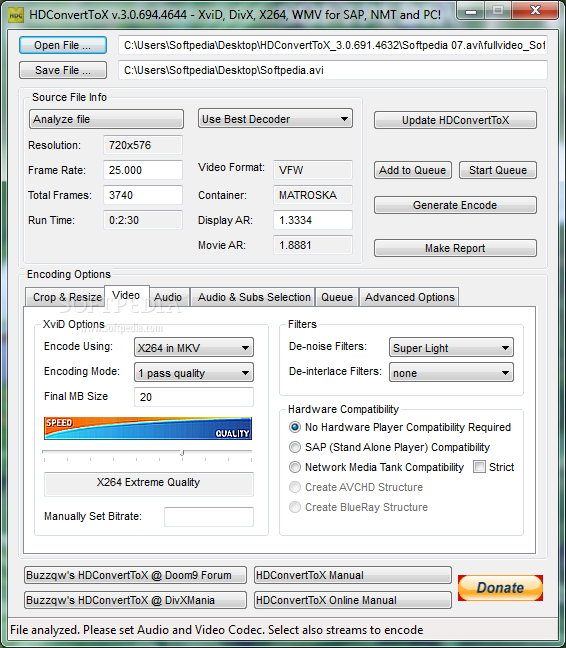
Task: Select No Hardware Player Compatibility Required
Action: pos(400,427)
